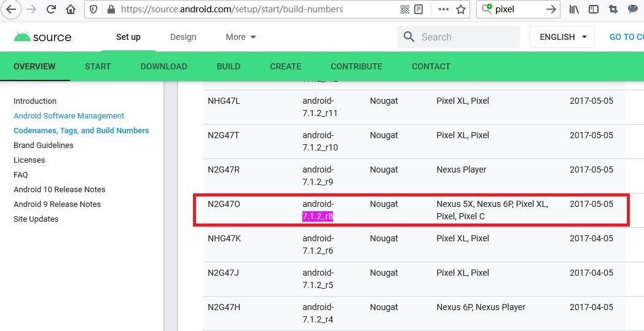Open the START tab

point(98,66)
